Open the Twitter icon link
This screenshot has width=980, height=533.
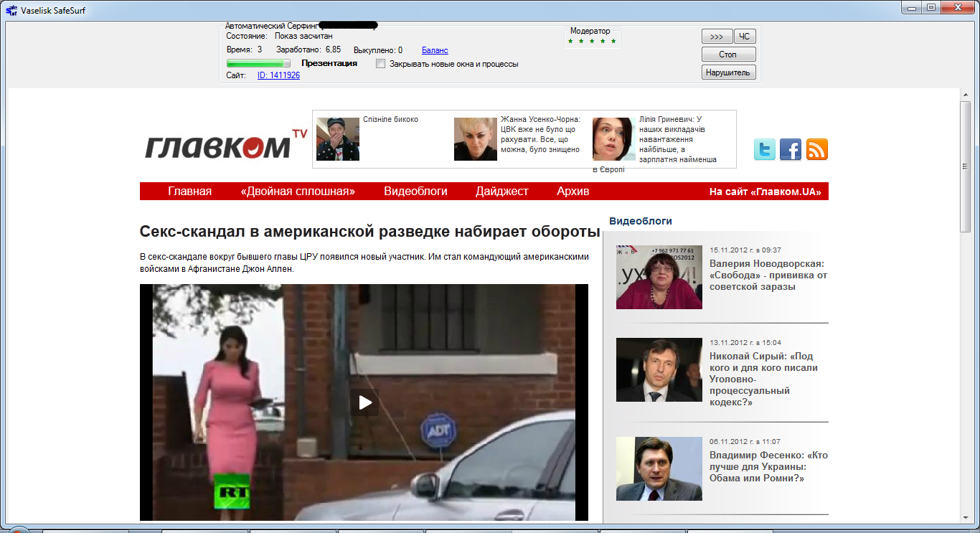[765, 149]
